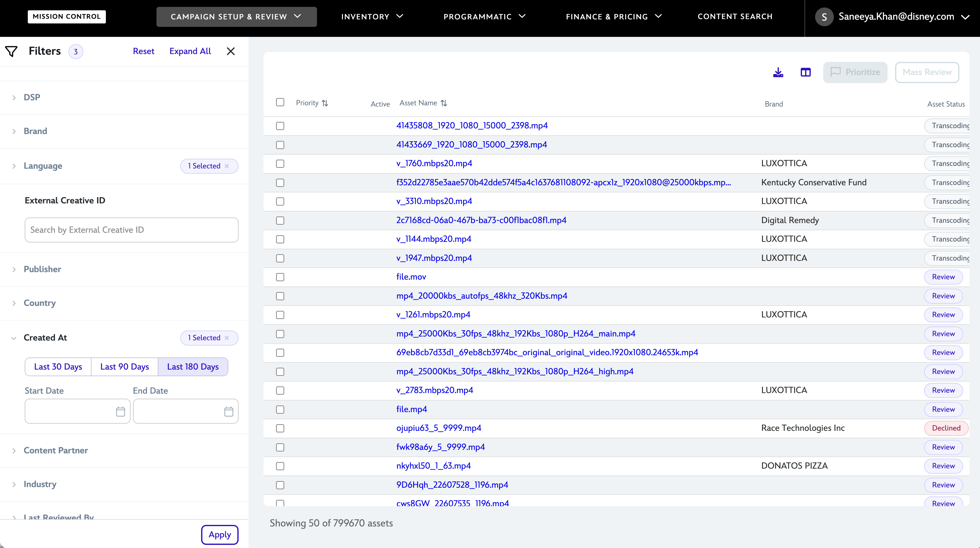Tick the file.mp4 row checkbox
Screen dimensions: 980x548
[280, 410]
